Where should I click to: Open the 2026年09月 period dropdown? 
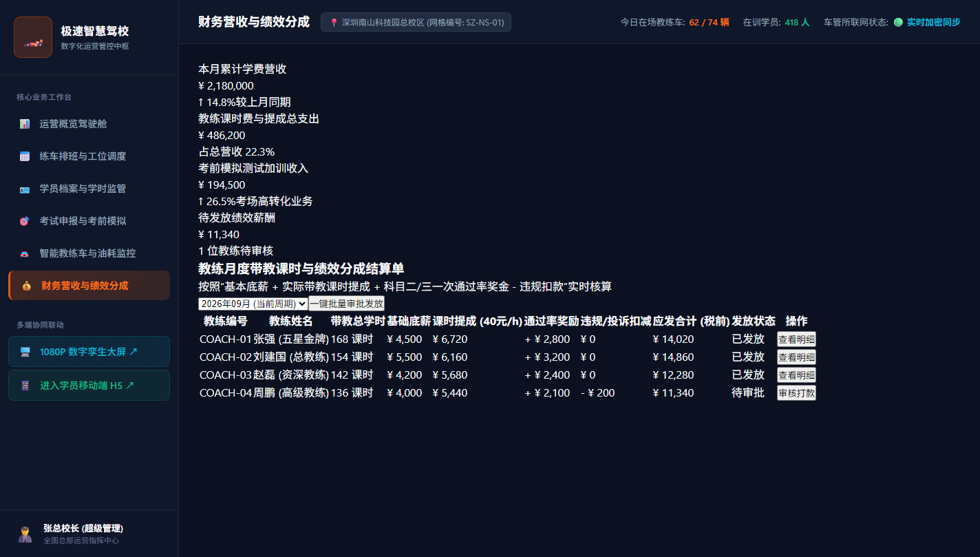click(253, 304)
